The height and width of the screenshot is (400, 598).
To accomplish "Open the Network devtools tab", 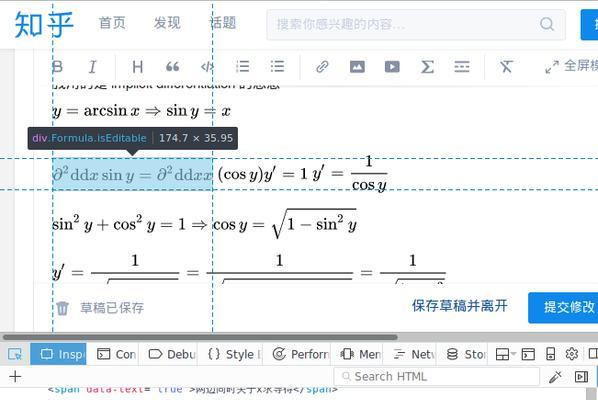I will pyautogui.click(x=413, y=354).
